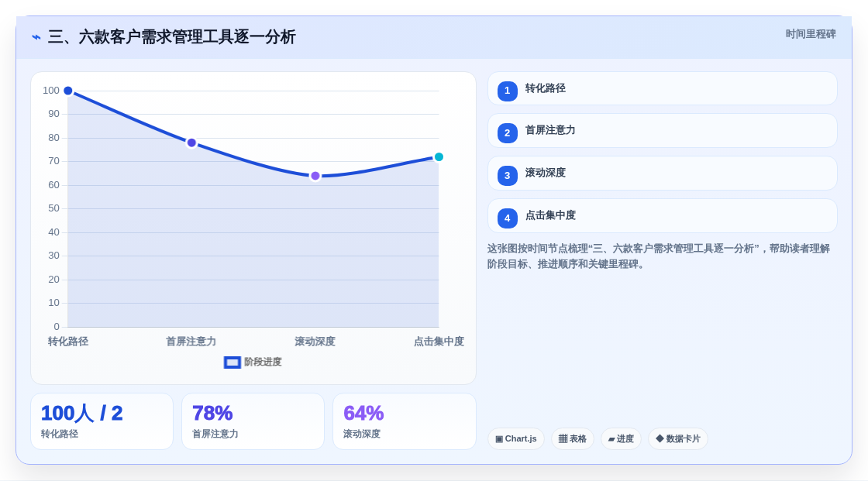868x481 pixels.
Task: Click the 阶段进度 legend label
Action: [x=263, y=362]
